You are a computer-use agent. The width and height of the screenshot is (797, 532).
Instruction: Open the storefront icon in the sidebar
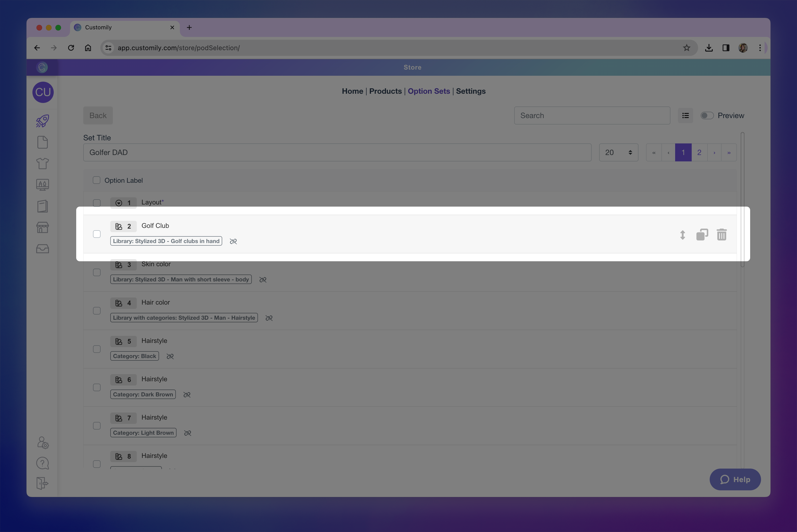point(42,227)
